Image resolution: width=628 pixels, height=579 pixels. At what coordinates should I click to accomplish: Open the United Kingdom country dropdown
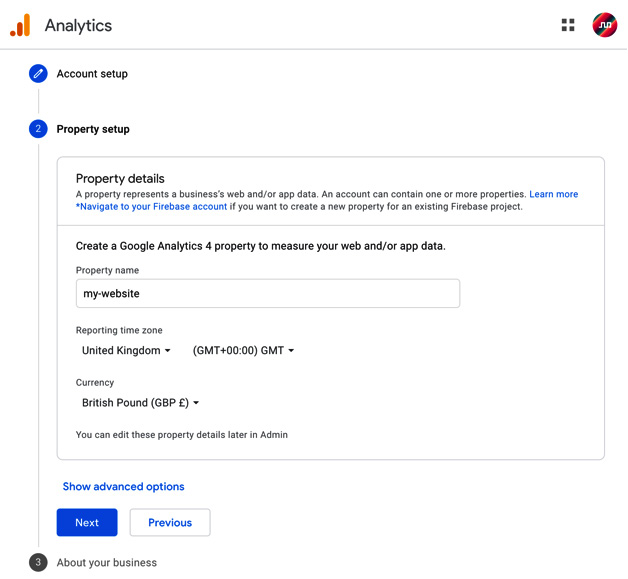[x=126, y=350]
